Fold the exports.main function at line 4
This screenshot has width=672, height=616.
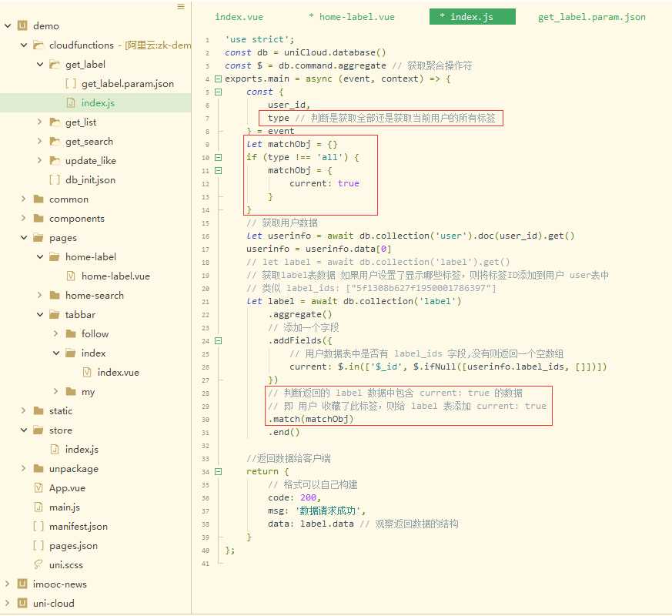[x=218, y=79]
